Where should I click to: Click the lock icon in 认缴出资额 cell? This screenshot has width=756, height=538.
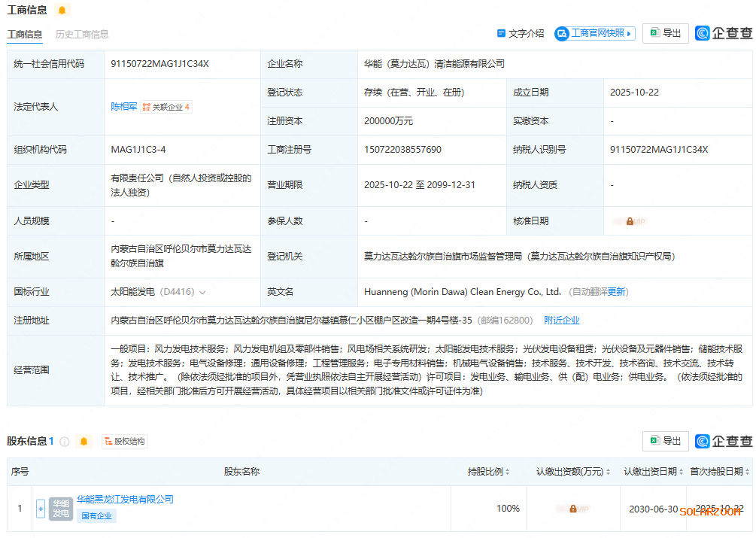pyautogui.click(x=573, y=509)
